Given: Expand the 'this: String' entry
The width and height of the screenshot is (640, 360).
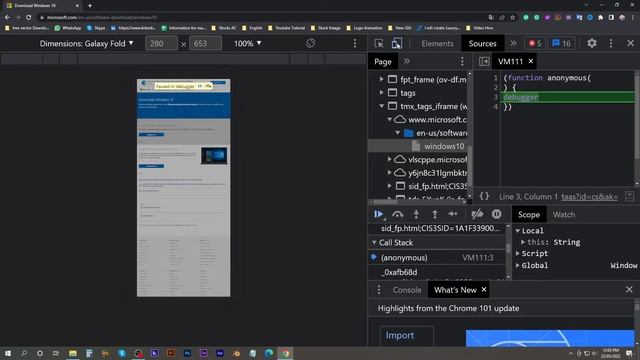Looking at the screenshot, I should tap(523, 242).
